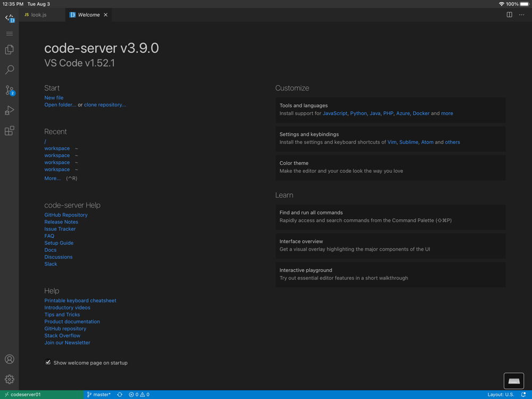The width and height of the screenshot is (532, 399).
Task: Click the New file link
Action: pyautogui.click(x=54, y=98)
